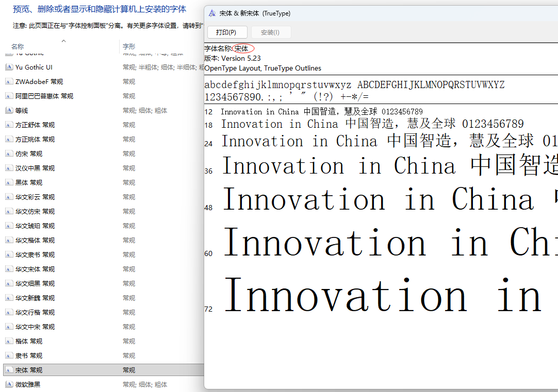558x392 pixels.
Task: Sort fonts by the 名称 column header
Action: pyautogui.click(x=18, y=46)
